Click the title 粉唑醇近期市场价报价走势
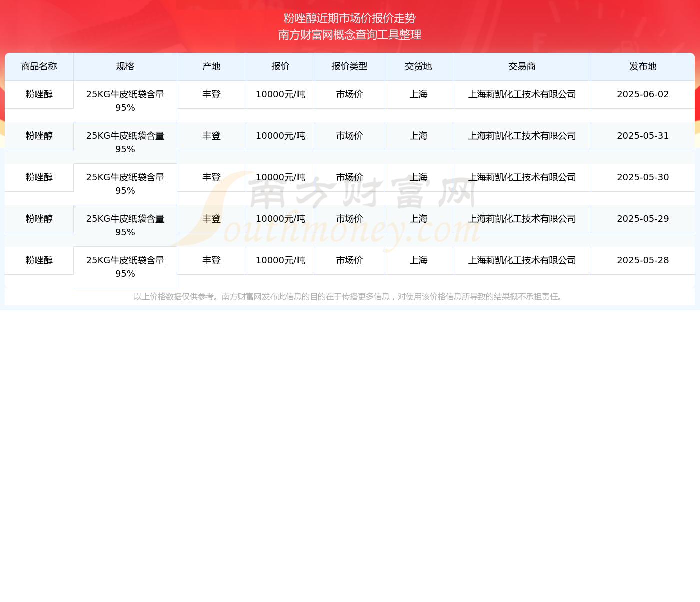The image size is (700, 602). [350, 18]
